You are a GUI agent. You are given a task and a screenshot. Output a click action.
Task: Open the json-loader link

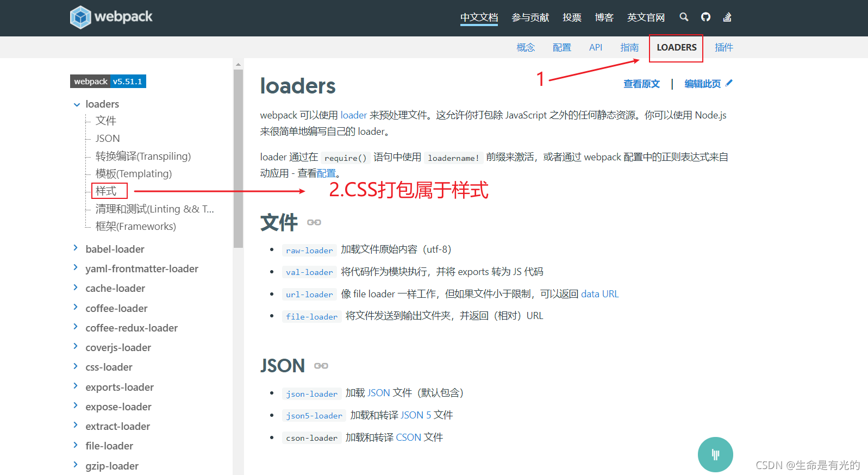tap(311, 393)
